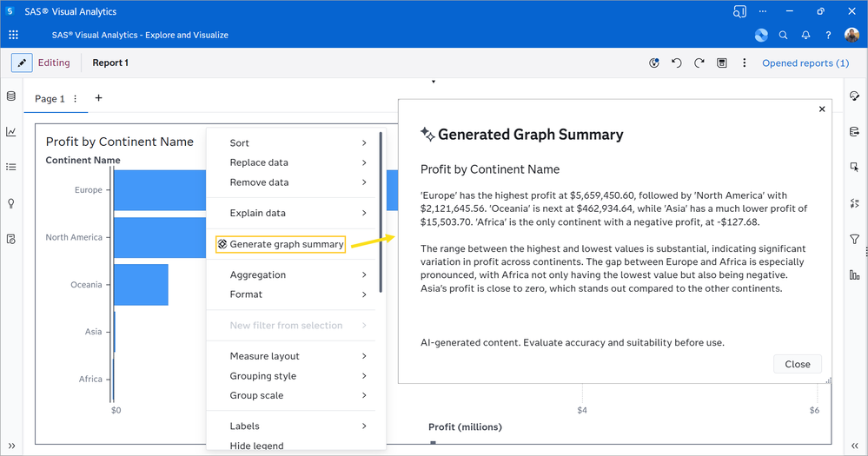
Task: Click the Close button in summary dialog
Action: click(x=797, y=364)
